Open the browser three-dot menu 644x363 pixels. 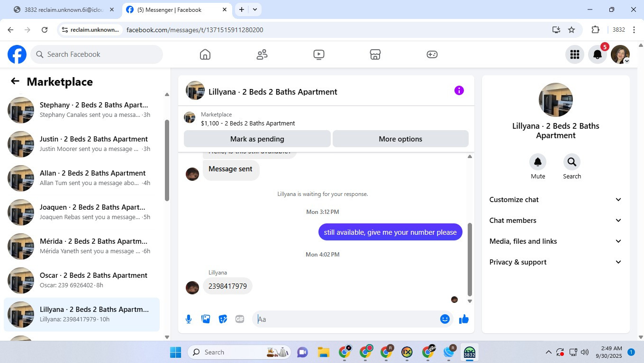coord(634,30)
